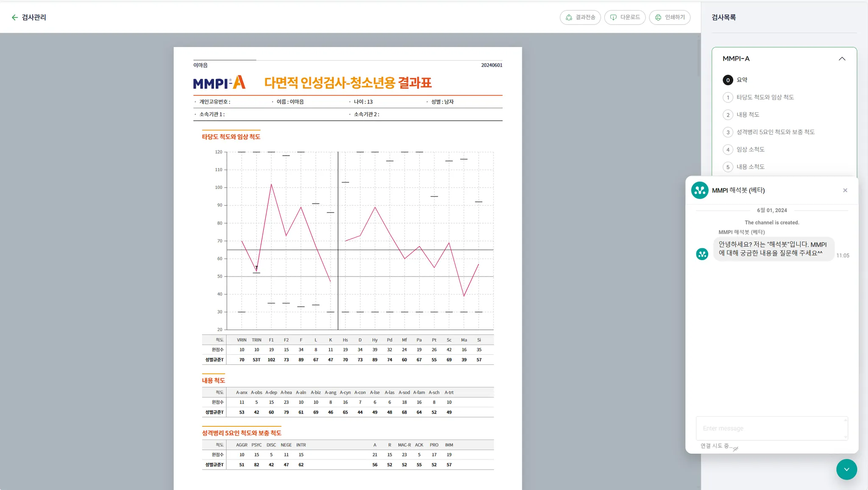The image size is (868, 490).
Task: Click the MMPI 해석봇 avatar in chat header
Action: coord(700,190)
